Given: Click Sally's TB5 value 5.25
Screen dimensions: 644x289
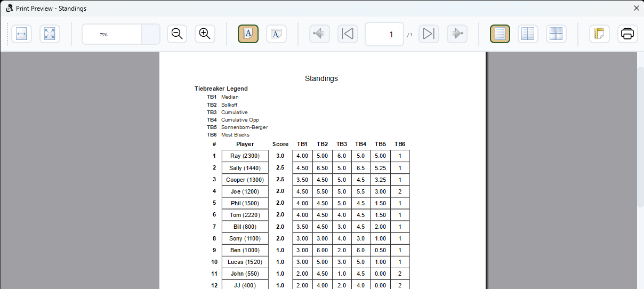Looking at the screenshot, I should (380, 168).
